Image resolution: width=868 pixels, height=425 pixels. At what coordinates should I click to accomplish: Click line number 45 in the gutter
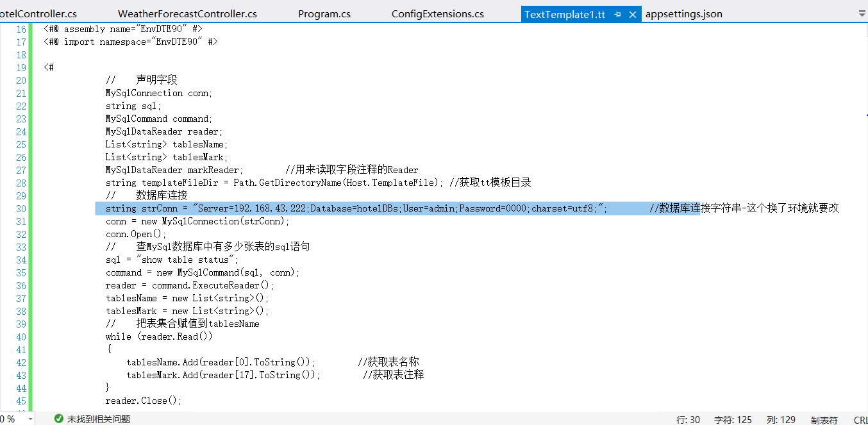point(21,401)
